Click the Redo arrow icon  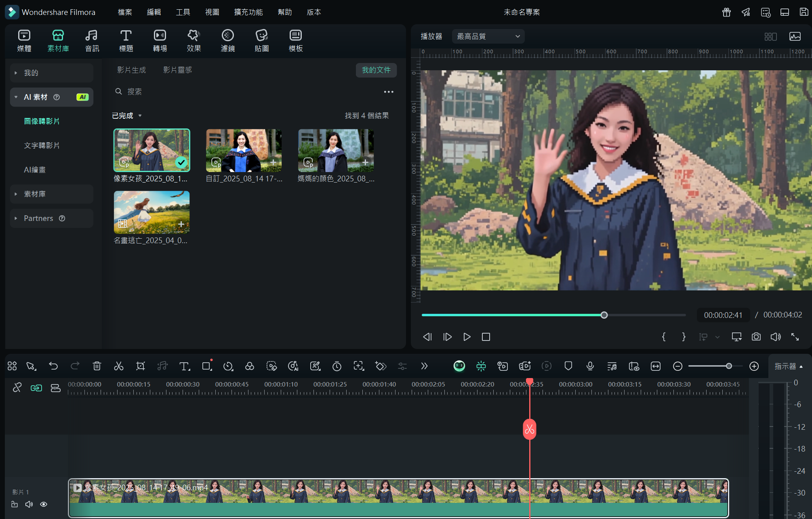click(75, 366)
